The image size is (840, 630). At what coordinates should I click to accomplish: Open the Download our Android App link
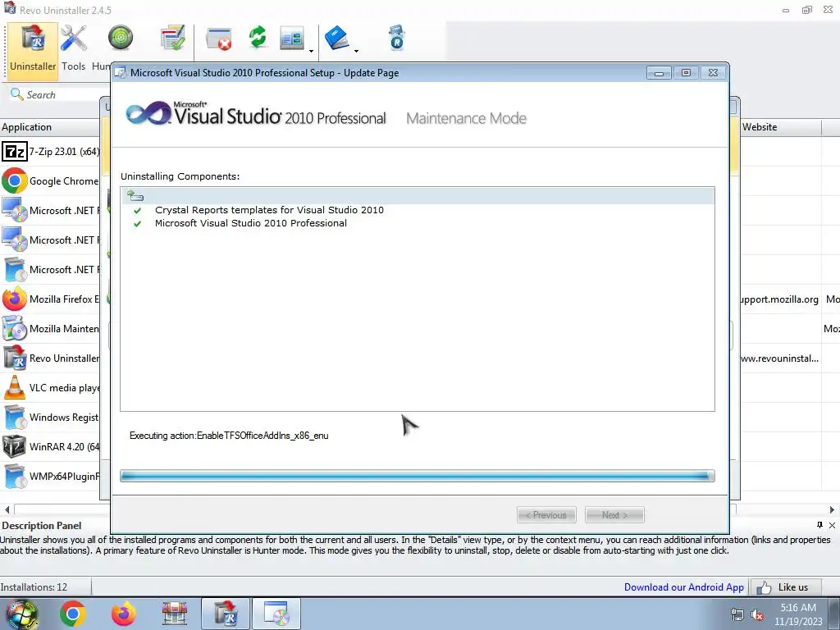click(x=683, y=587)
